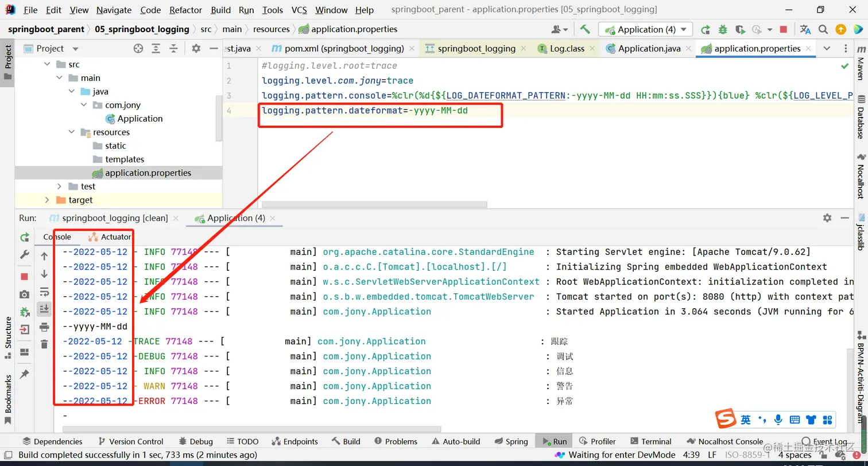This screenshot has width=868, height=466.
Task: Toggle Sogou English/Chinese mode (英)
Action: pyautogui.click(x=746, y=420)
